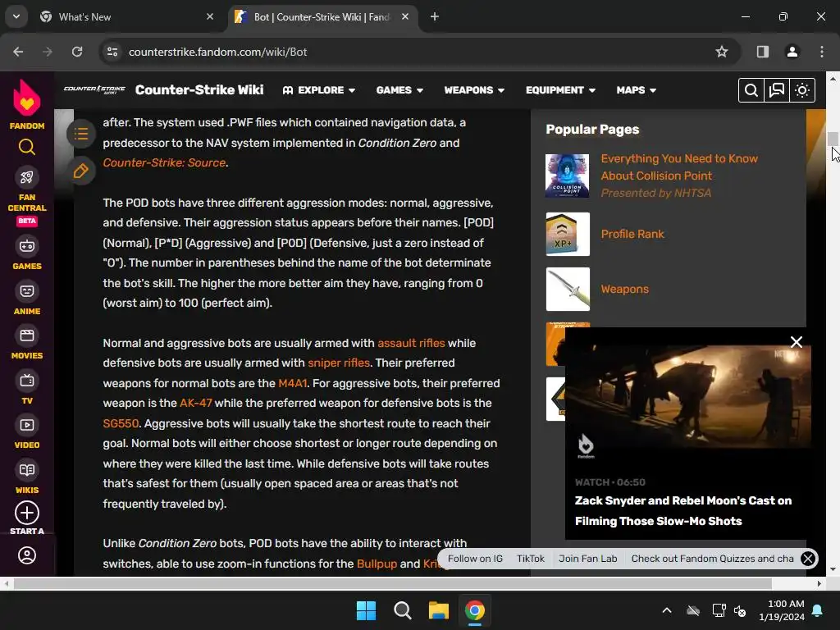Click Join Fan Lab button
This screenshot has height=630, width=840.
point(587,559)
